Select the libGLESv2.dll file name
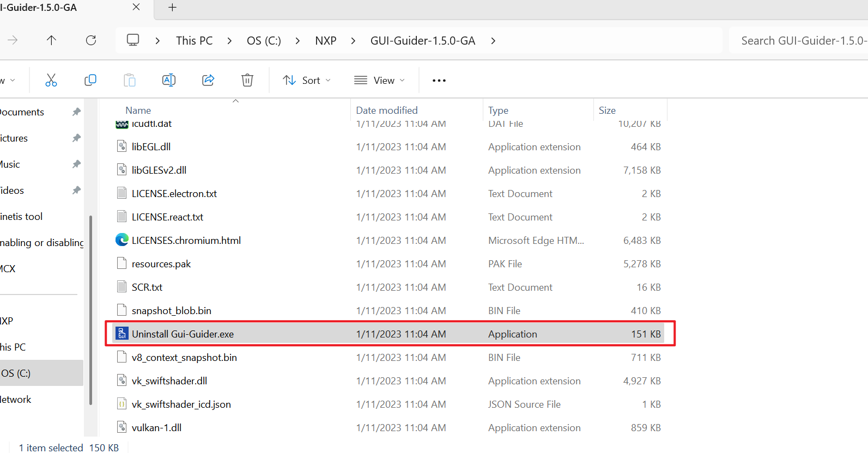 (x=159, y=170)
